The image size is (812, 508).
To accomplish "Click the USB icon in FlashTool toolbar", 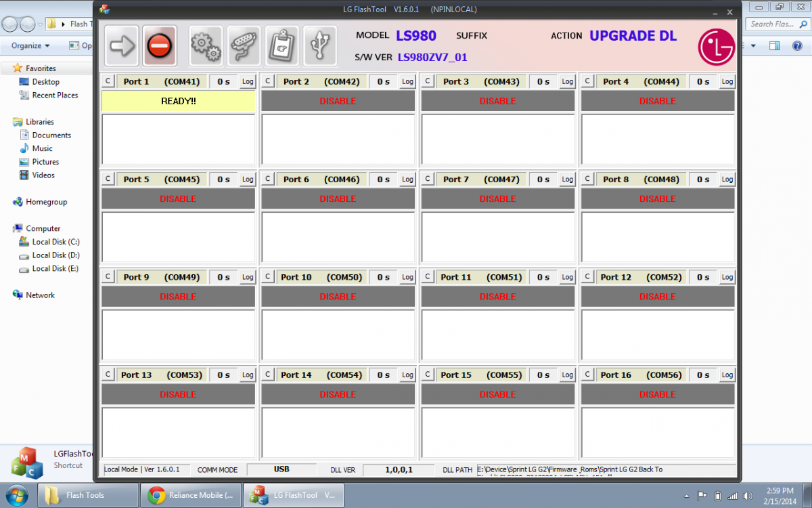I will (x=319, y=45).
